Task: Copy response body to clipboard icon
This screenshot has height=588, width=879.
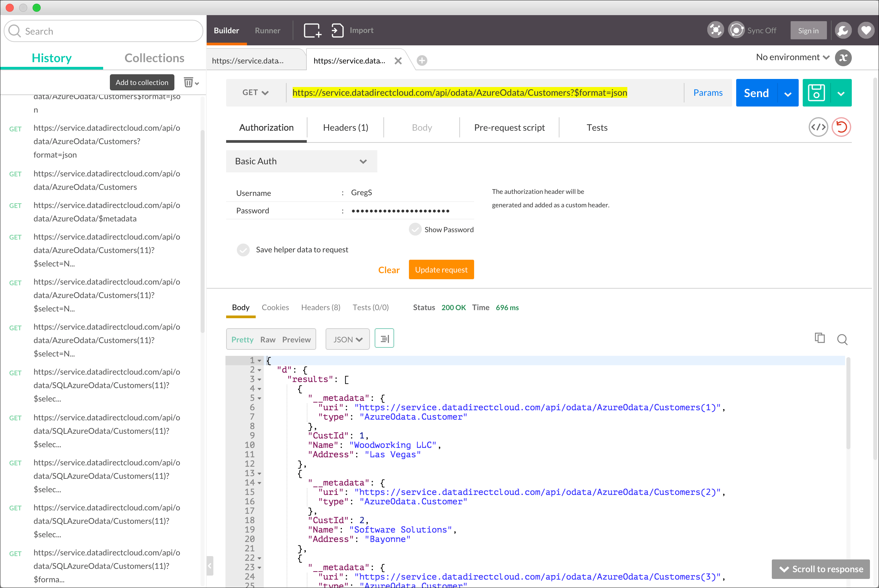Action: pos(820,338)
